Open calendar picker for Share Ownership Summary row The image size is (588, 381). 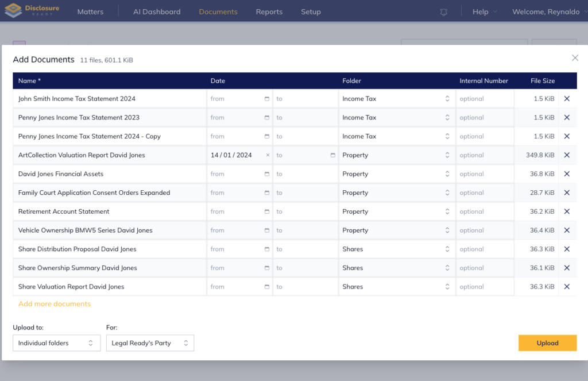pos(266,268)
